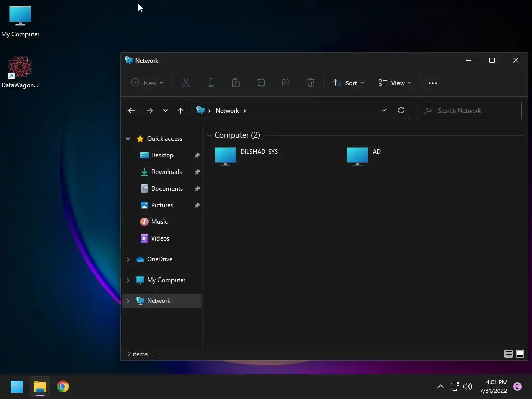Open volume speaker tray icon
Viewport: 532px width, 399px height.
coord(468,387)
